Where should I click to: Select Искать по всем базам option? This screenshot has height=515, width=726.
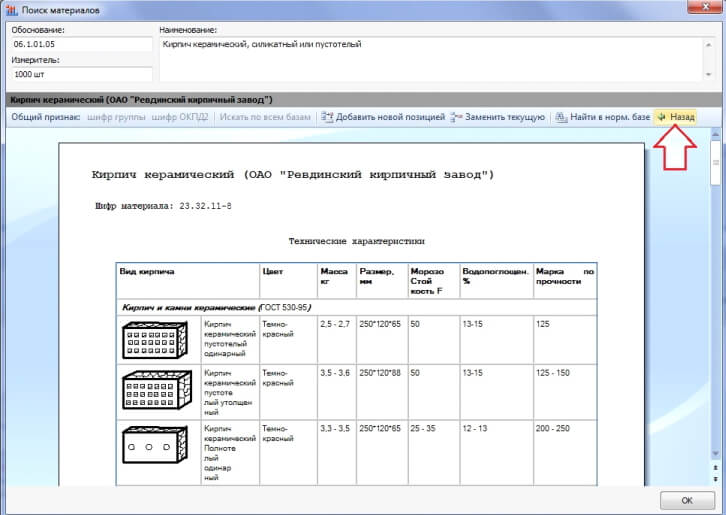point(265,117)
